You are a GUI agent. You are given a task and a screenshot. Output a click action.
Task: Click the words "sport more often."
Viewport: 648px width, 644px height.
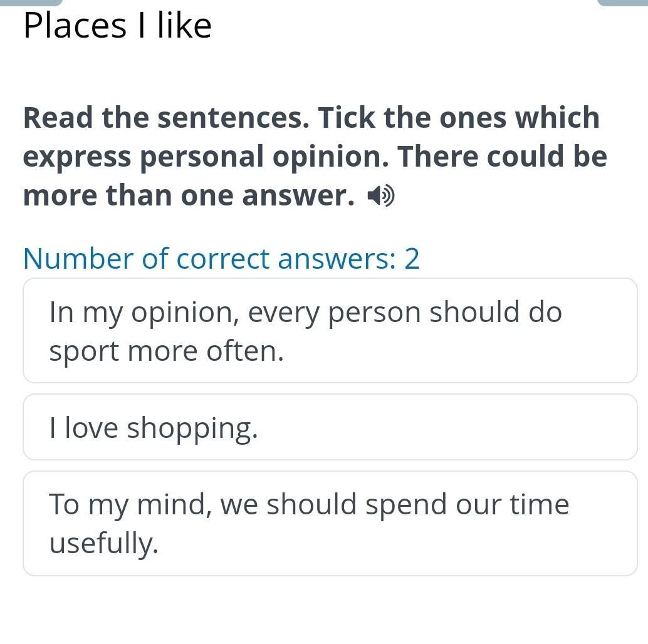[x=167, y=351]
